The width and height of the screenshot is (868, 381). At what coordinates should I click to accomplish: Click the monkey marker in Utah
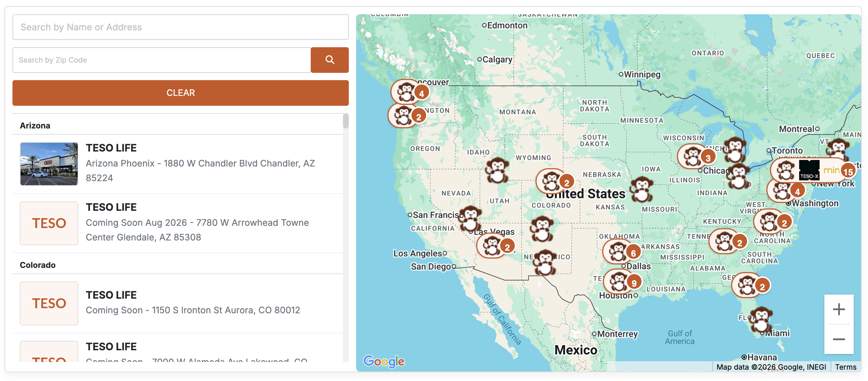click(x=497, y=171)
